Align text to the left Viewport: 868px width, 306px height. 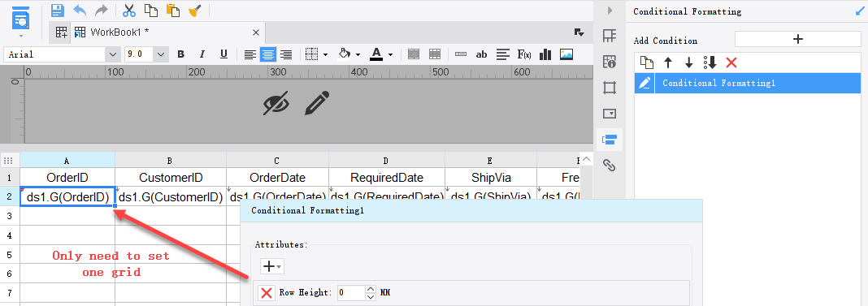[251, 54]
